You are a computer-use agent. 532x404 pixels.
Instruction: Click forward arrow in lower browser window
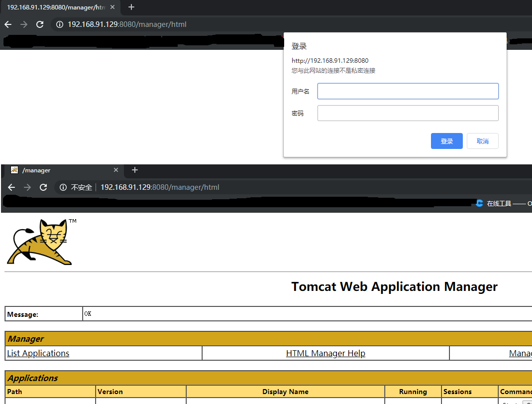(x=27, y=187)
